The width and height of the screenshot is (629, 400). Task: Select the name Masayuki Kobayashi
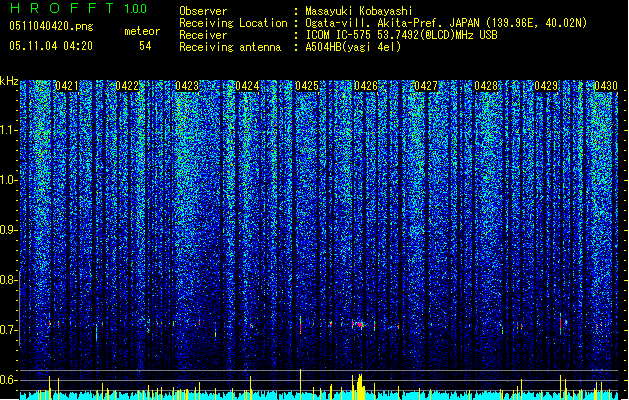coord(359,11)
